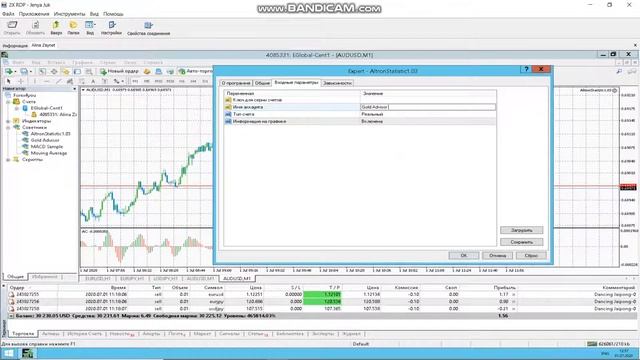This screenshot has width=640, height=360.
Task: Click the trendline drawing tool
Action: tap(59, 81)
